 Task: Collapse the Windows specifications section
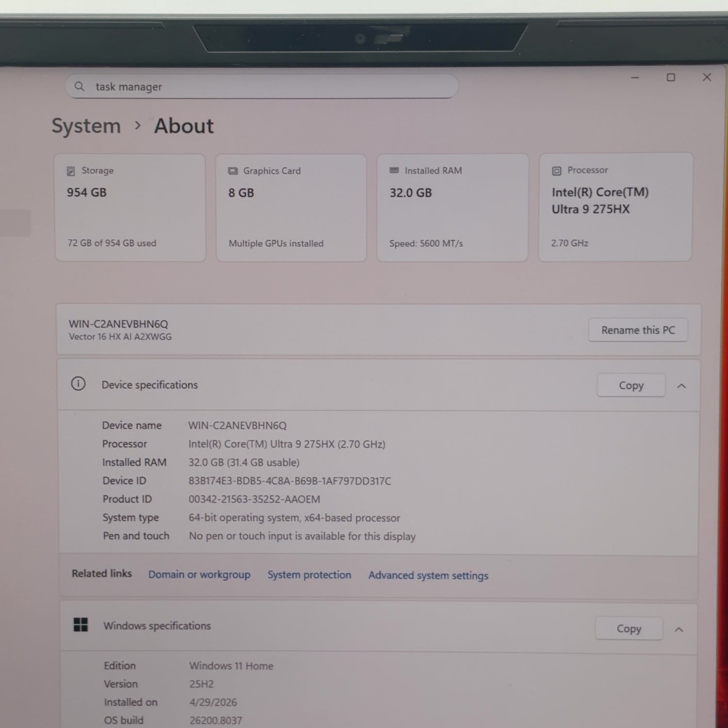pyautogui.click(x=679, y=629)
